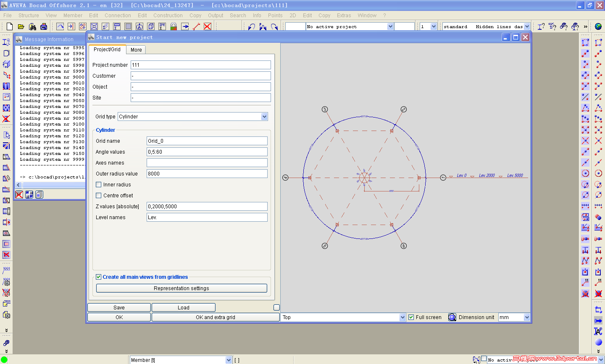Click the Grid name input field
Viewport: 605px width, 364px height.
click(x=207, y=141)
